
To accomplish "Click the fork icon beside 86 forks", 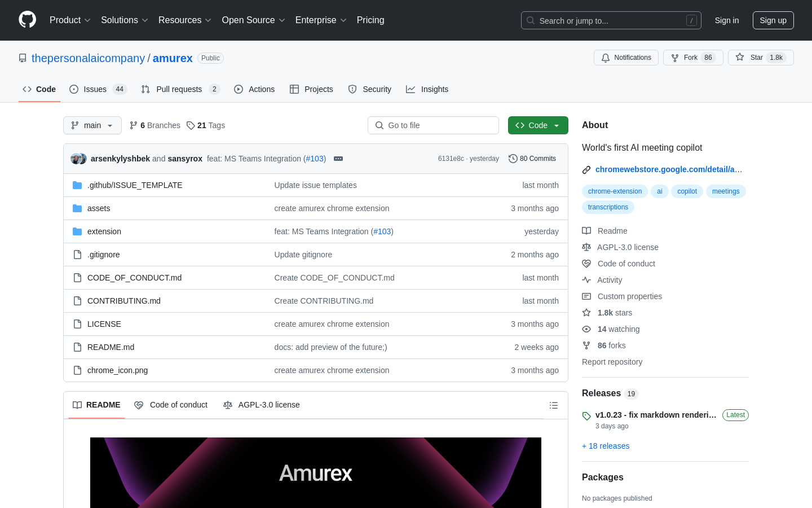I will click(586, 345).
